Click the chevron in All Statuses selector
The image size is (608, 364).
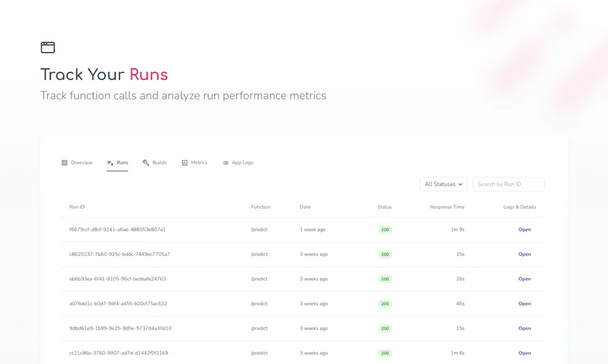(x=460, y=185)
